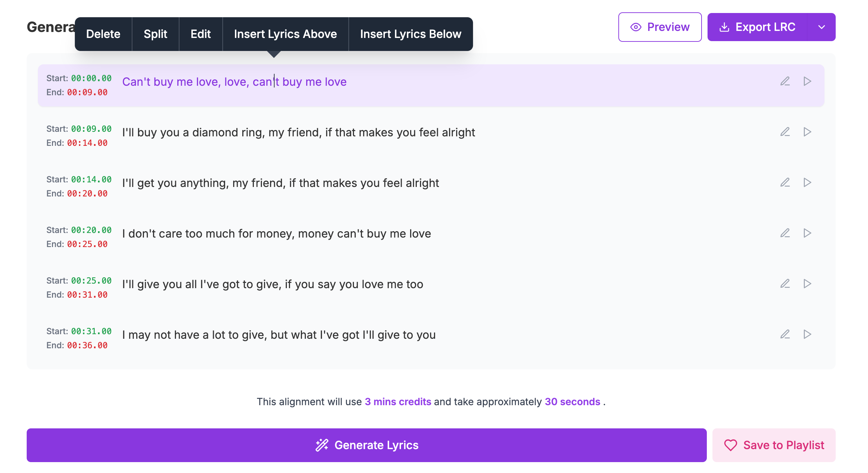Image resolution: width=868 pixels, height=473 pixels.
Task: Select the lyric "I don't care too much for money"
Action: point(276,234)
